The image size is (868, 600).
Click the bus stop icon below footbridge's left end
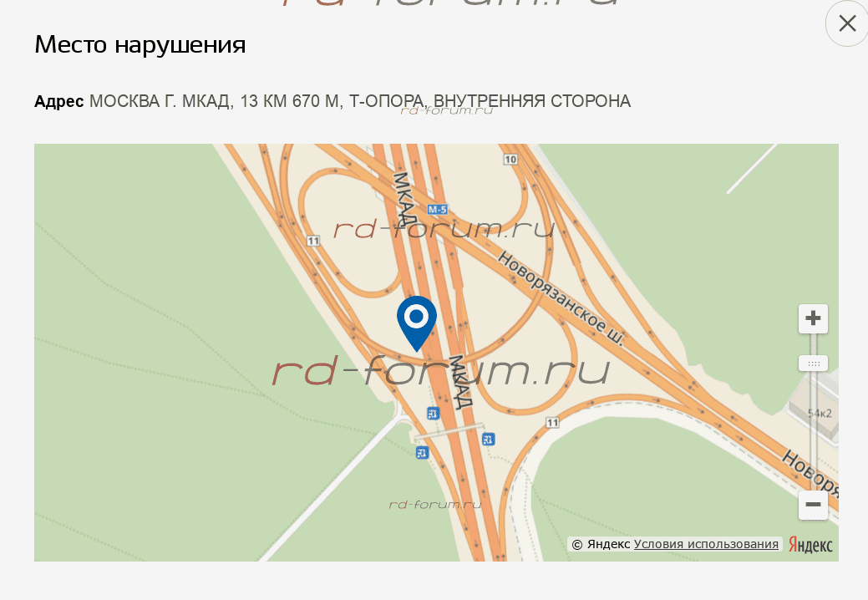coord(422,453)
